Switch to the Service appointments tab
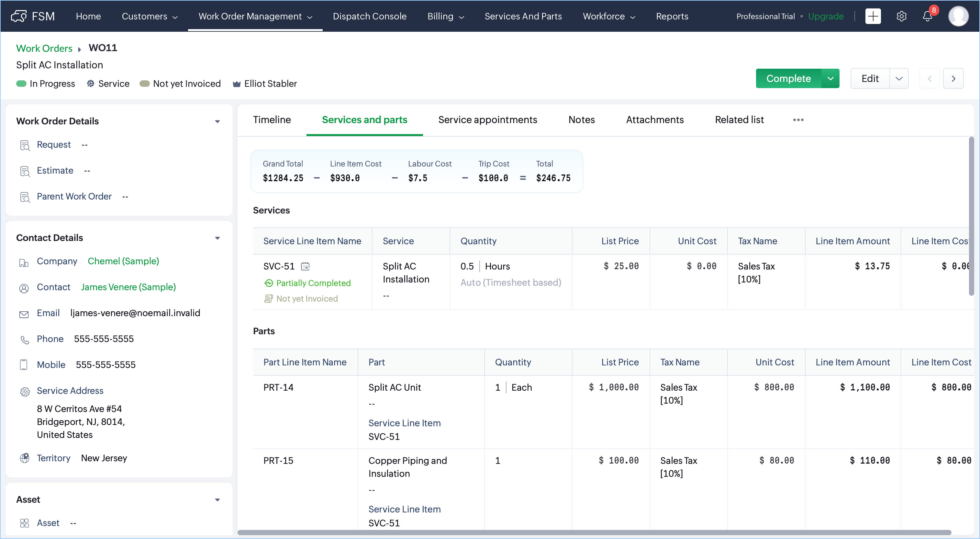Image resolution: width=980 pixels, height=539 pixels. (x=487, y=120)
